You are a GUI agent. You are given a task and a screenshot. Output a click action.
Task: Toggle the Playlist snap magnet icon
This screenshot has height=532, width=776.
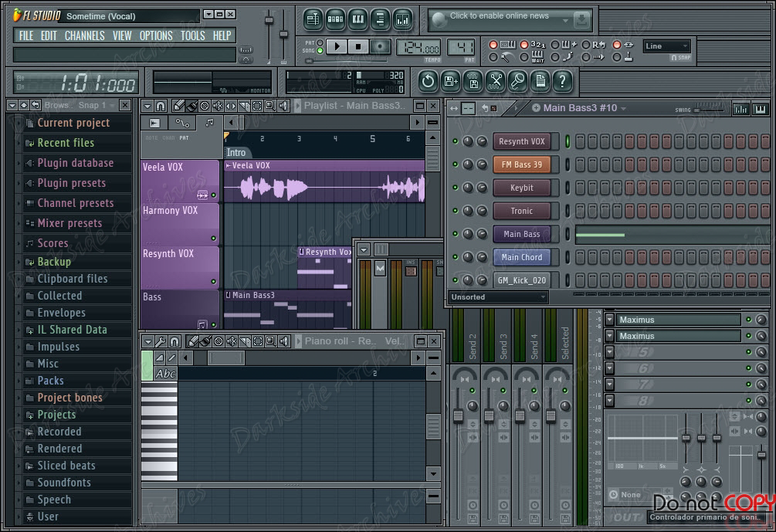(x=161, y=106)
